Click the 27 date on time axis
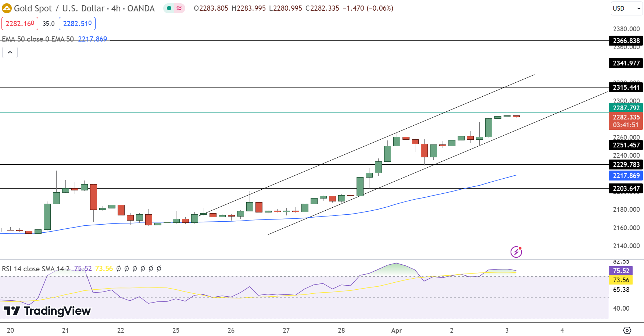644x336 pixels. (x=286, y=330)
